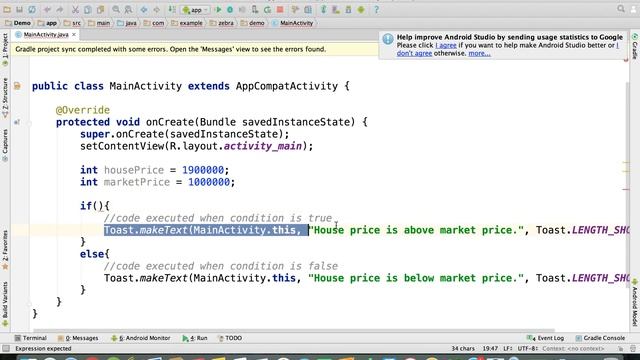Open Help with the question mark icon
Screen dimensions: 640x360
pos(376,9)
